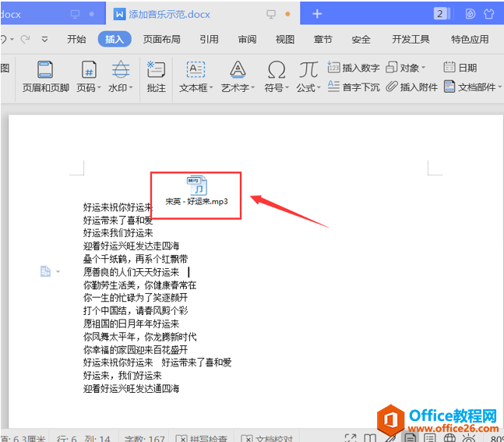Click the paragraph layout icon left of text
The height and width of the screenshot is (442, 504).
pyautogui.click(x=45, y=271)
